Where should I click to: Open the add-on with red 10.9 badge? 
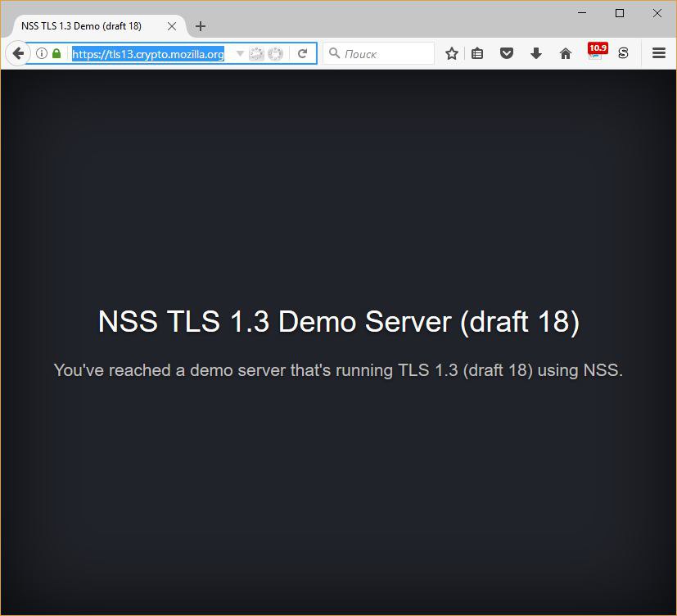pyautogui.click(x=597, y=52)
